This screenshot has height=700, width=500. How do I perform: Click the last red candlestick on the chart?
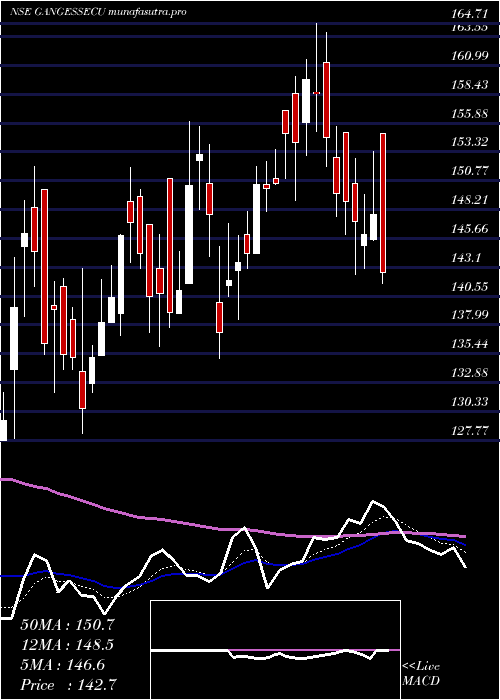pos(383,203)
